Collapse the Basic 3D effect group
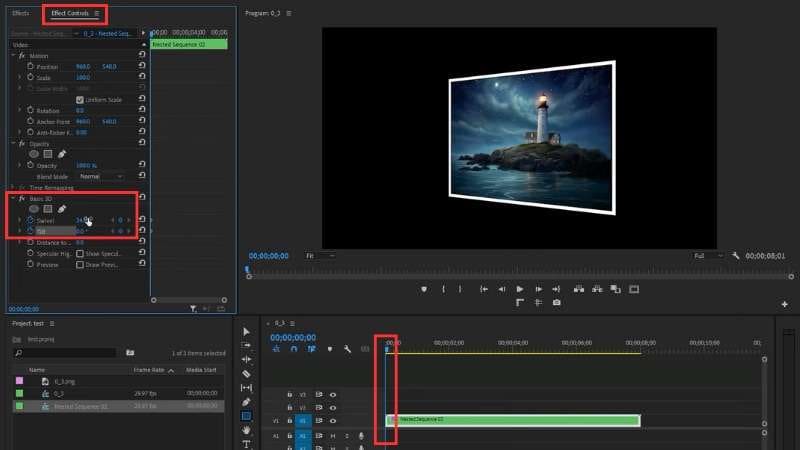The image size is (800, 450). [x=13, y=198]
